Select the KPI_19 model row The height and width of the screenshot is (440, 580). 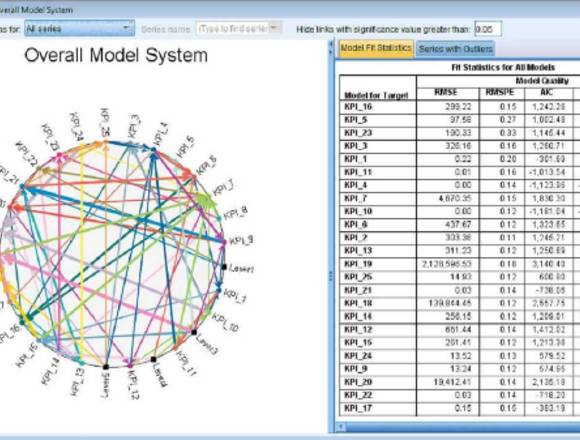point(459,264)
